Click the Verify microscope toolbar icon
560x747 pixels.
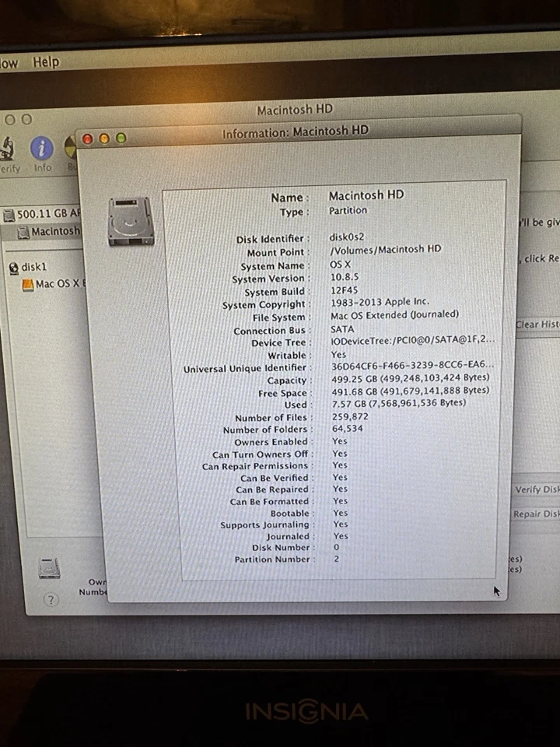point(8,149)
